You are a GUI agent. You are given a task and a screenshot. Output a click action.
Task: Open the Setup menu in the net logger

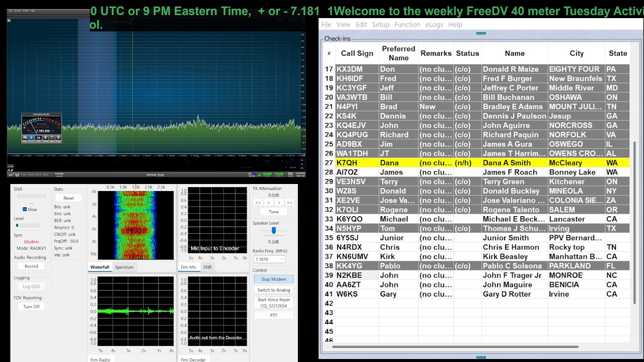[x=380, y=24]
